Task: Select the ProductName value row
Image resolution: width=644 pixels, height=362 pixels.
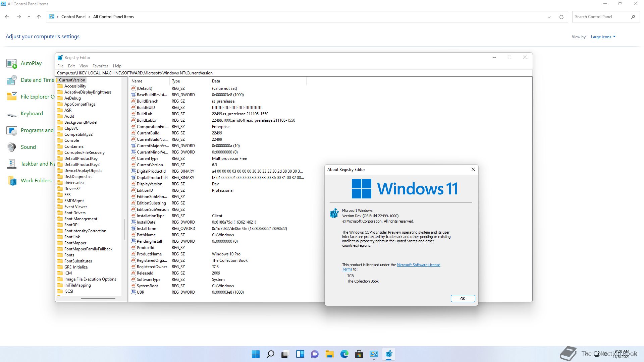Action: point(218,254)
